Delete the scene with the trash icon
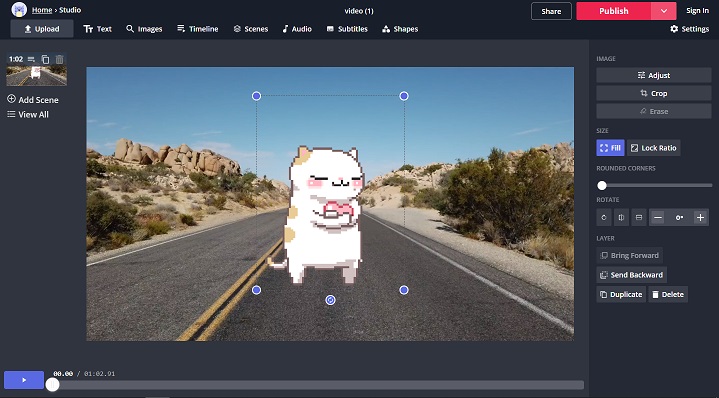The height and width of the screenshot is (398, 719). pyautogui.click(x=60, y=59)
